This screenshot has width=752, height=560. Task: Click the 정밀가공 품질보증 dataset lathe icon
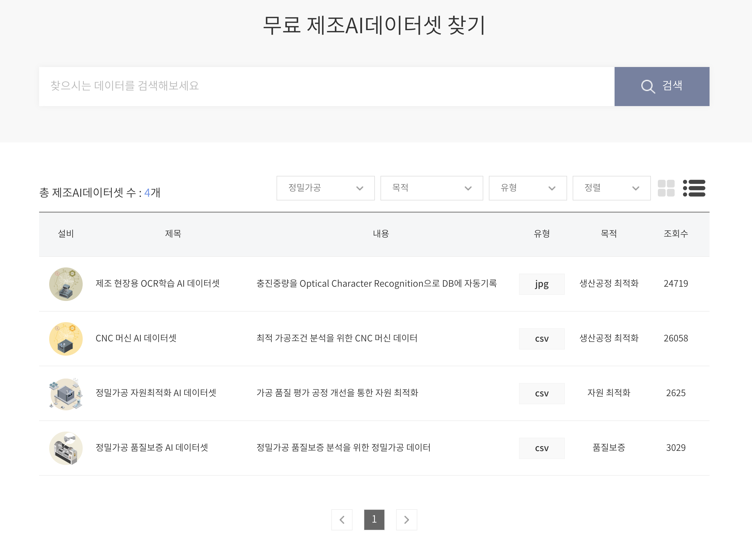(x=66, y=448)
